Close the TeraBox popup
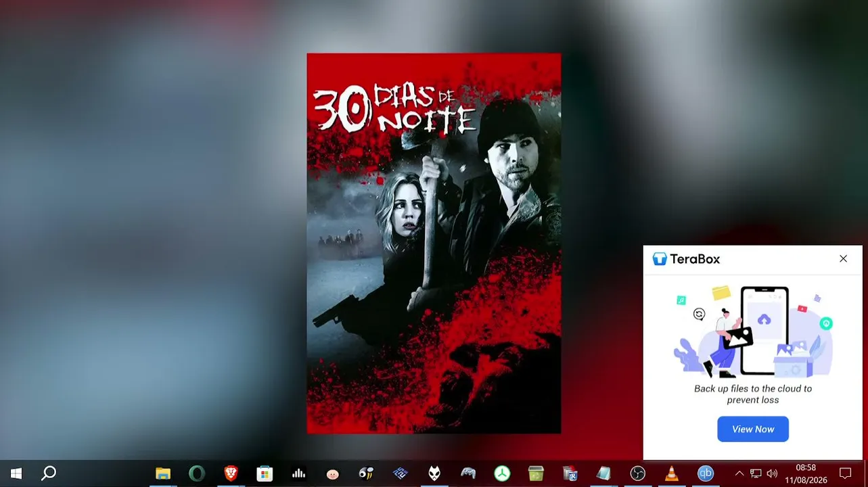Viewport: 868px width, 487px height. 843,259
